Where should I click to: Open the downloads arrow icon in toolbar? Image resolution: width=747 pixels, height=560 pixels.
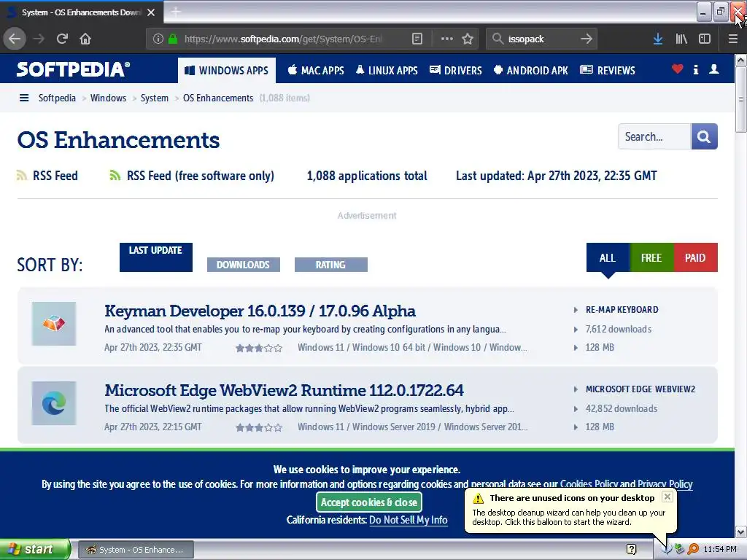tap(658, 39)
